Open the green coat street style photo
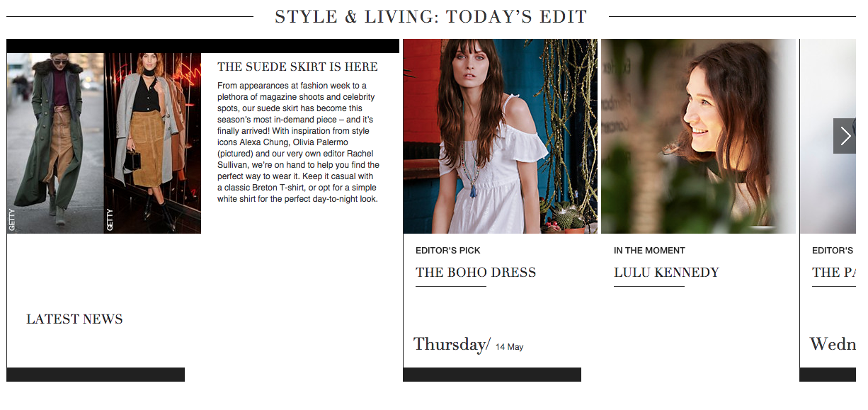868x410 pixels. point(55,143)
